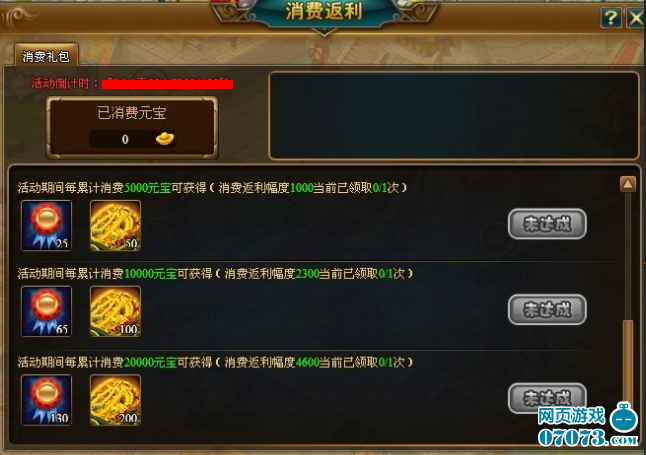This screenshot has height=455, width=646.
Task: Click the 消费返利 title banner
Action: click(324, 12)
